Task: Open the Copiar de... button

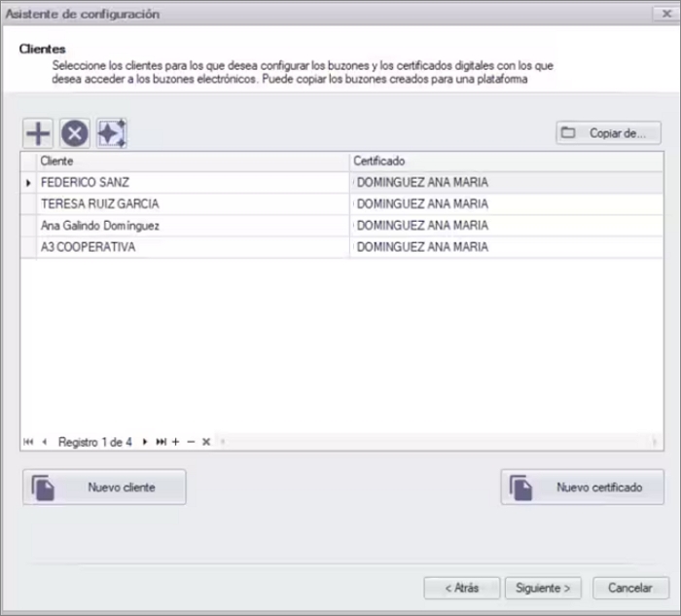Action: click(x=608, y=133)
